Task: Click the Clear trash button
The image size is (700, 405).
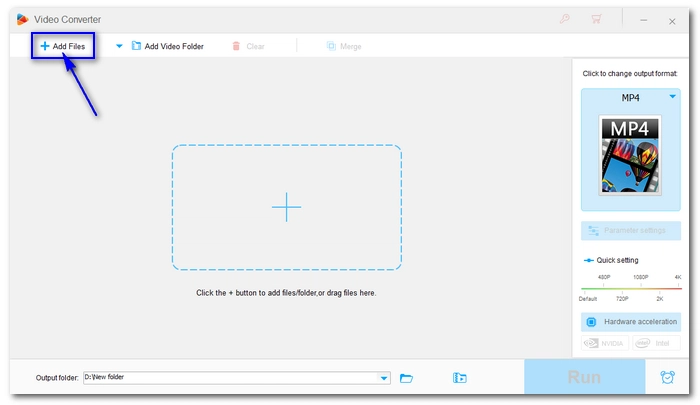Action: click(x=248, y=46)
